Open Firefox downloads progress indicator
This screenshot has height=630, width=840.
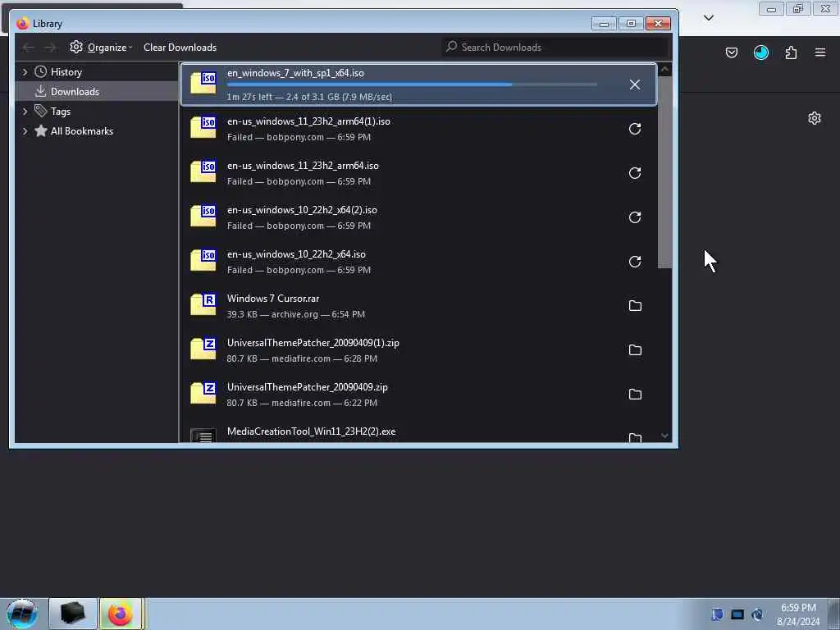[761, 52]
